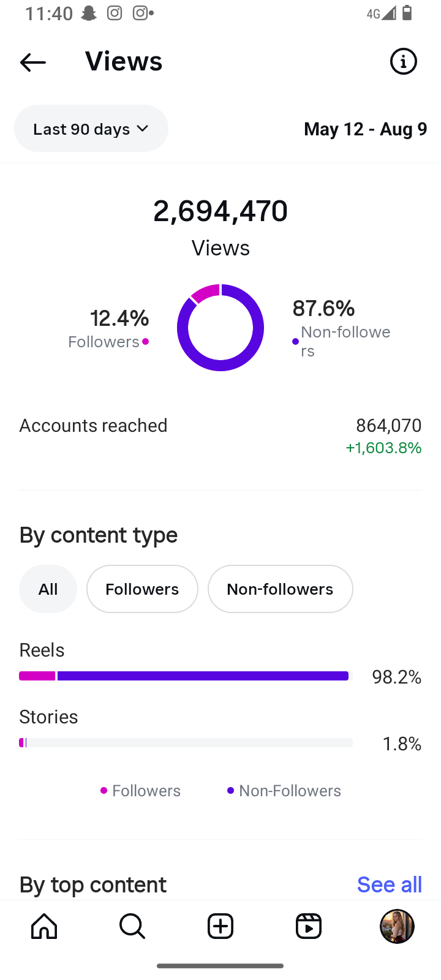This screenshot has width=441, height=980.
Task: Tap the Snapchat notification status icon
Action: tap(89, 13)
